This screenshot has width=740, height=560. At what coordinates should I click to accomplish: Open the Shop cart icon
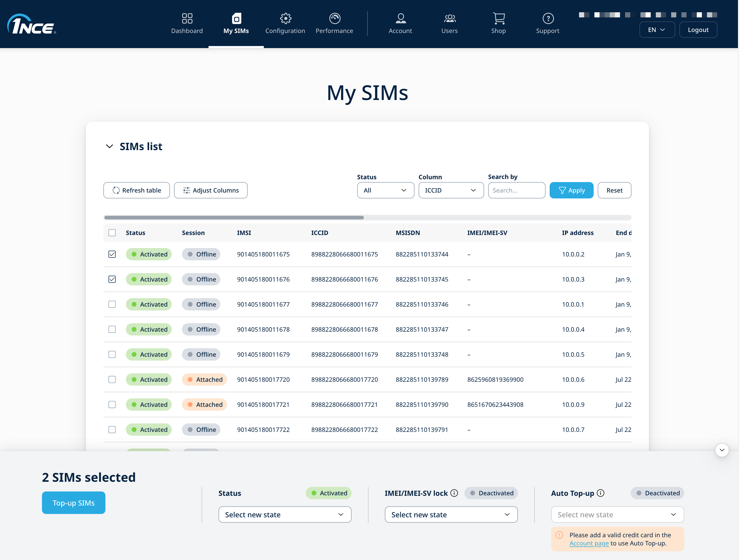pyautogui.click(x=499, y=18)
